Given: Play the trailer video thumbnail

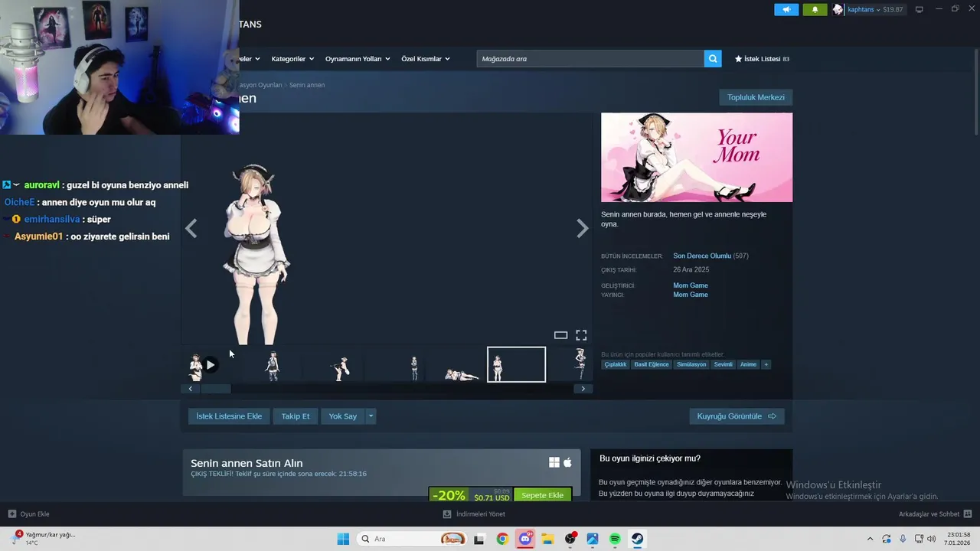Looking at the screenshot, I should click(x=211, y=365).
